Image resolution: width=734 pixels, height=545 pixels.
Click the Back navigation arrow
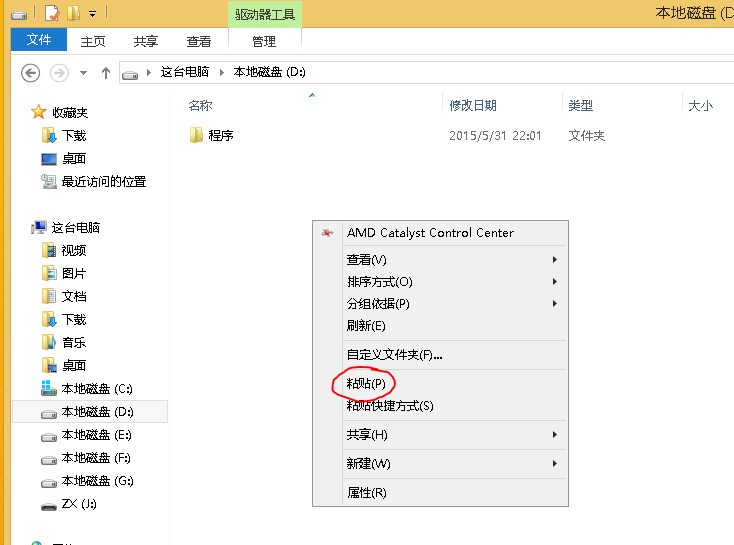coord(30,73)
